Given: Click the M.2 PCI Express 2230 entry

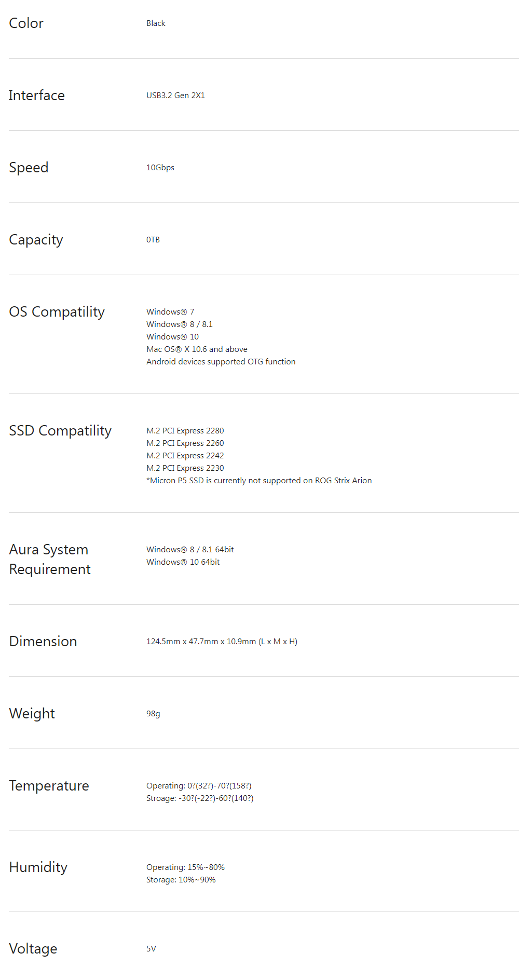Looking at the screenshot, I should coord(185,468).
